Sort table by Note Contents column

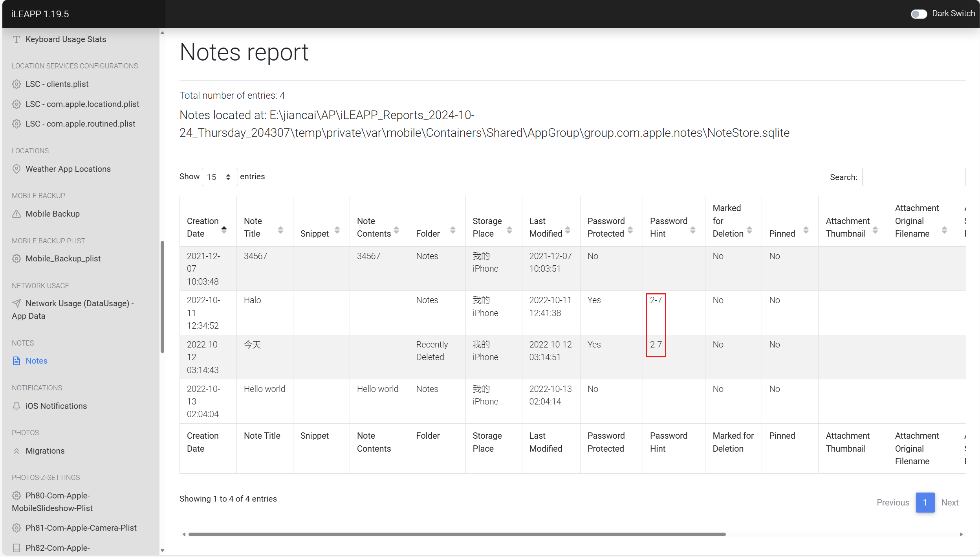tap(379, 221)
